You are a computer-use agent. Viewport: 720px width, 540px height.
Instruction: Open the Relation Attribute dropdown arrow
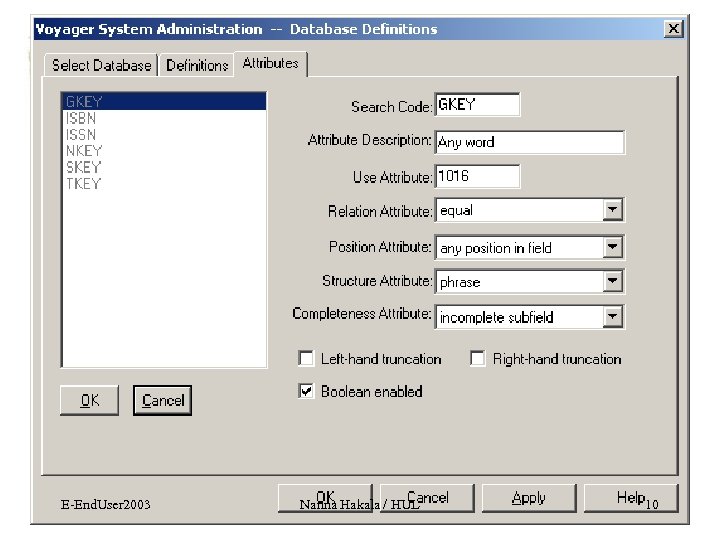pos(613,210)
